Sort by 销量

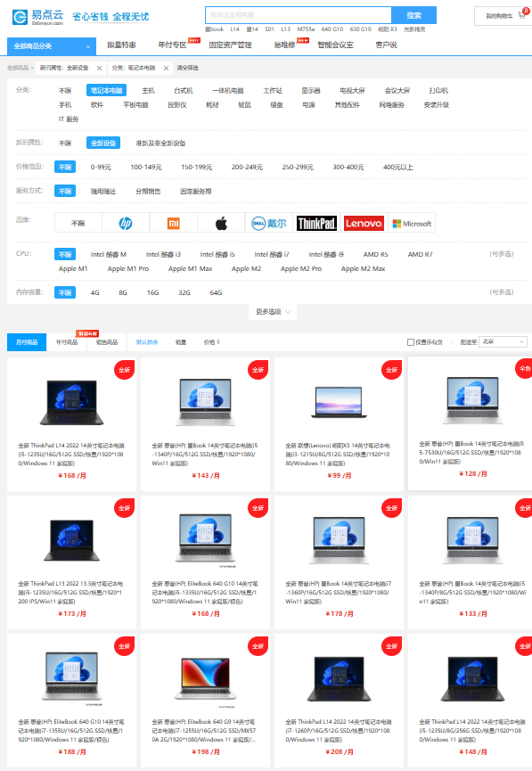click(181, 342)
